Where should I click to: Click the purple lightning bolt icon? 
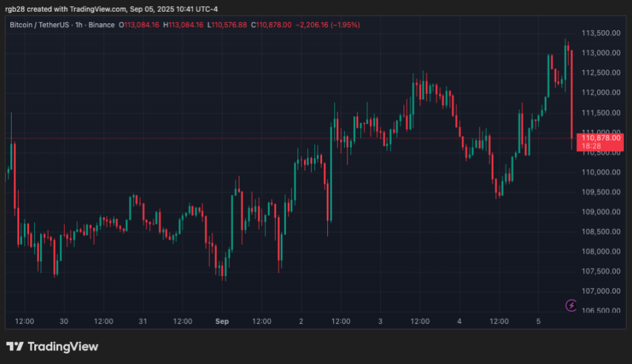[571, 305]
